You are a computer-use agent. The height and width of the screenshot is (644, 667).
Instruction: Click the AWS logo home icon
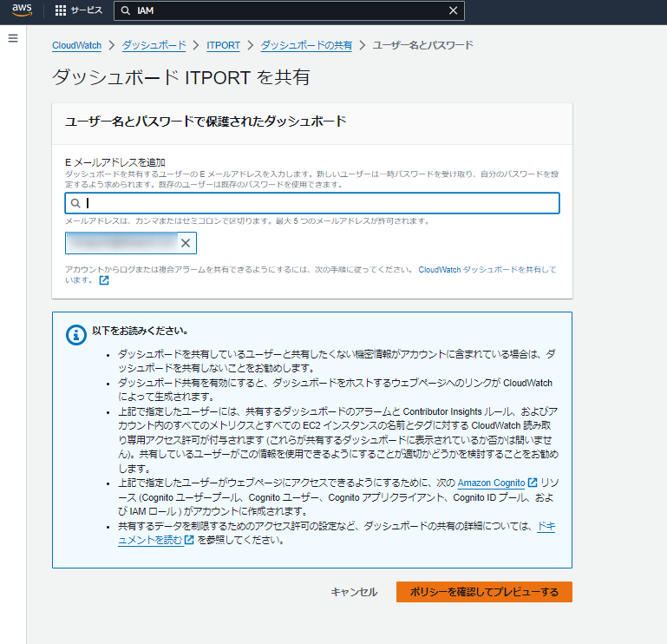22,10
